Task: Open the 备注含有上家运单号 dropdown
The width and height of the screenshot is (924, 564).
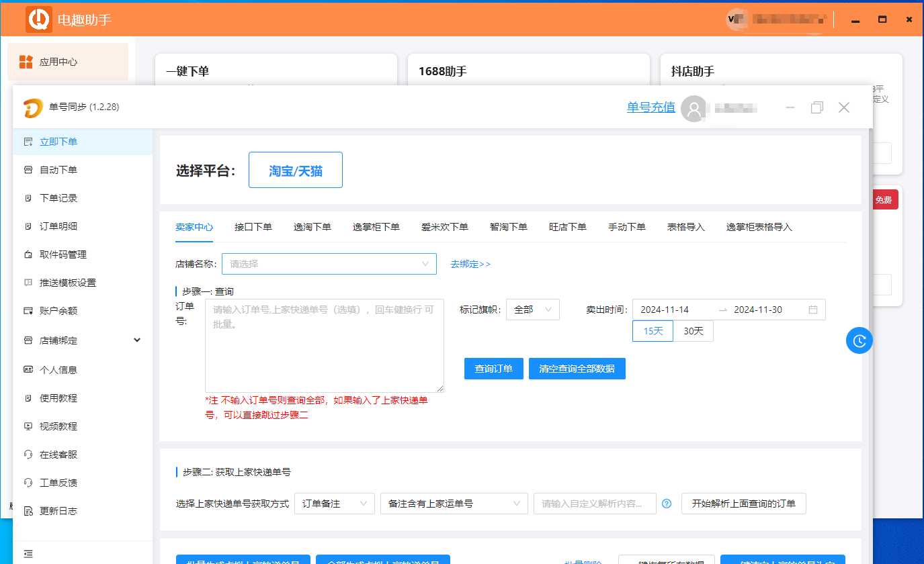Action: (454, 504)
